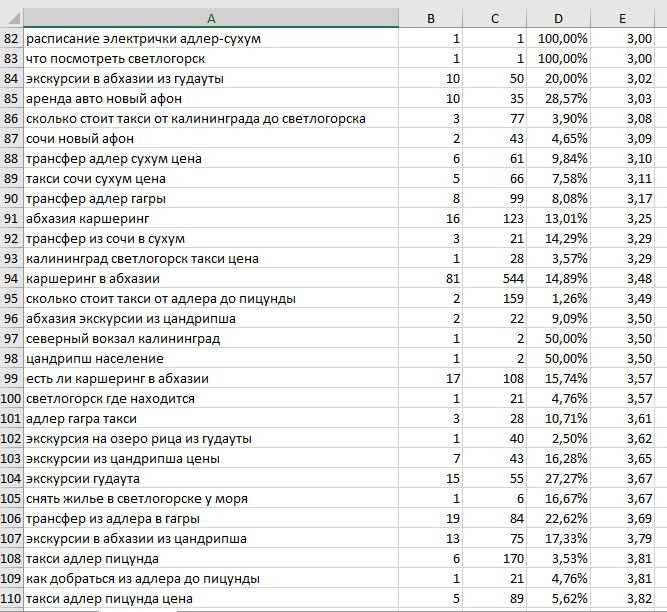Select the row 107 cell 'экскурсии в абхазии из цандрипша'
This screenshot has width=667, height=612.
pyautogui.click(x=211, y=538)
